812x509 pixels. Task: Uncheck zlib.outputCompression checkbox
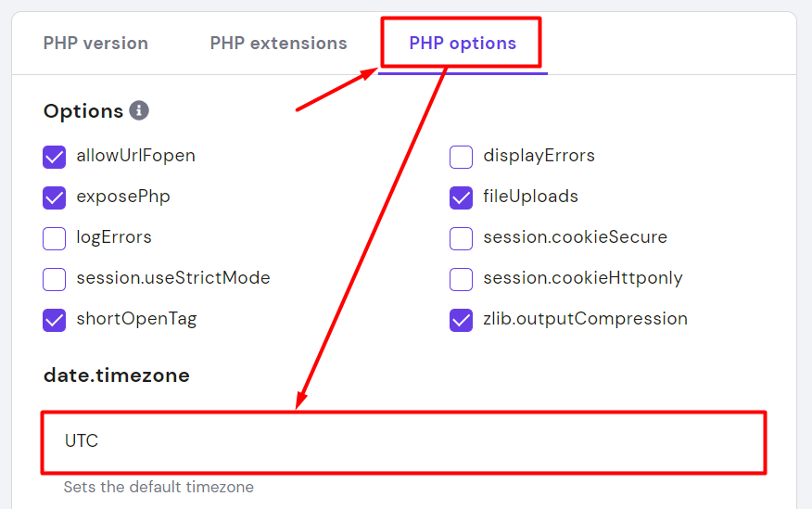(x=462, y=320)
